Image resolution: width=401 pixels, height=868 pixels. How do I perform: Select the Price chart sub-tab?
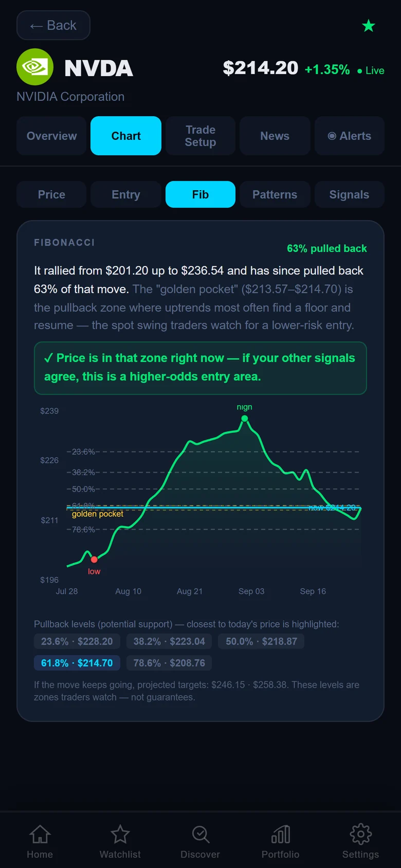51,194
